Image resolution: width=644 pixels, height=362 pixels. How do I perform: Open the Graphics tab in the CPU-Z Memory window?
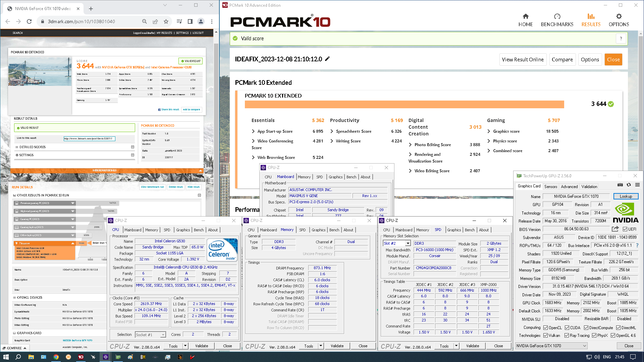318,230
